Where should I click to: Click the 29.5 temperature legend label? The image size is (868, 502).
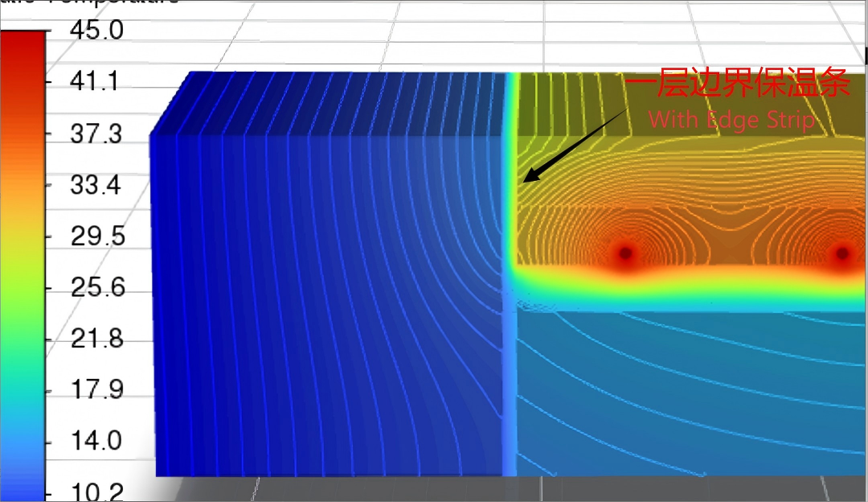click(97, 237)
